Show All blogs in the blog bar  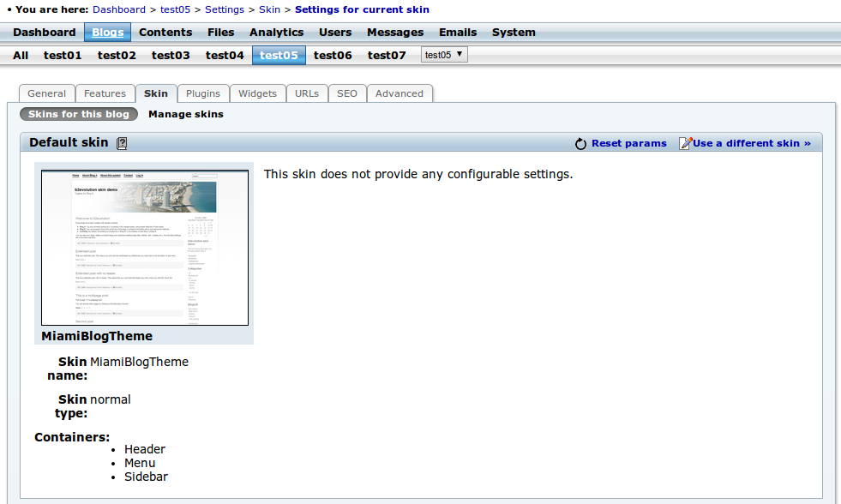pyautogui.click(x=21, y=55)
